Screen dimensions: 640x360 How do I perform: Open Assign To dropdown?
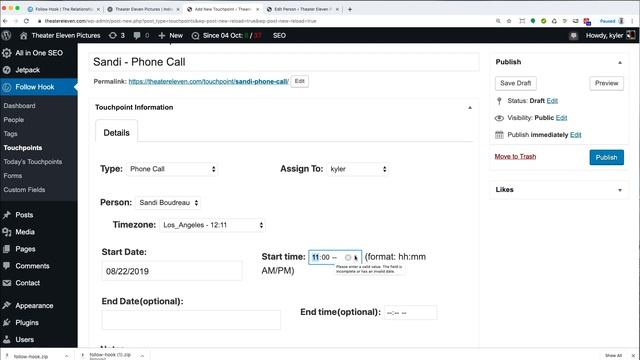358,169
